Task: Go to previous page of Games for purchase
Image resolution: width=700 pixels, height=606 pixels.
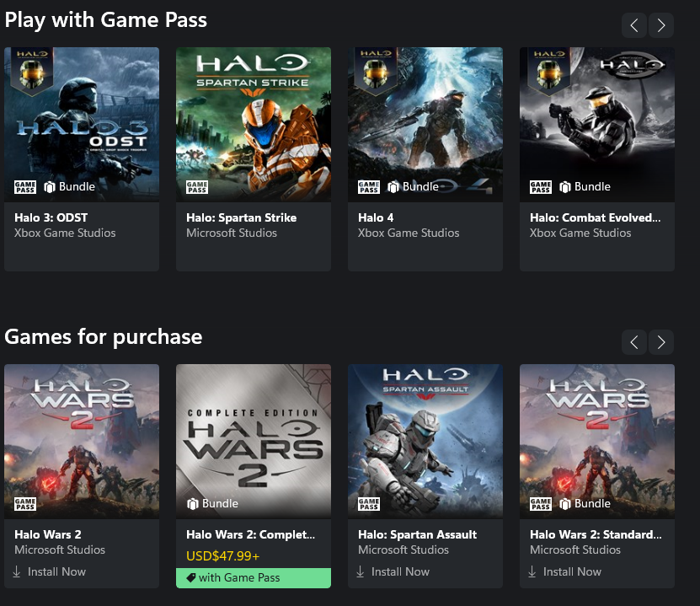Action: coord(634,342)
